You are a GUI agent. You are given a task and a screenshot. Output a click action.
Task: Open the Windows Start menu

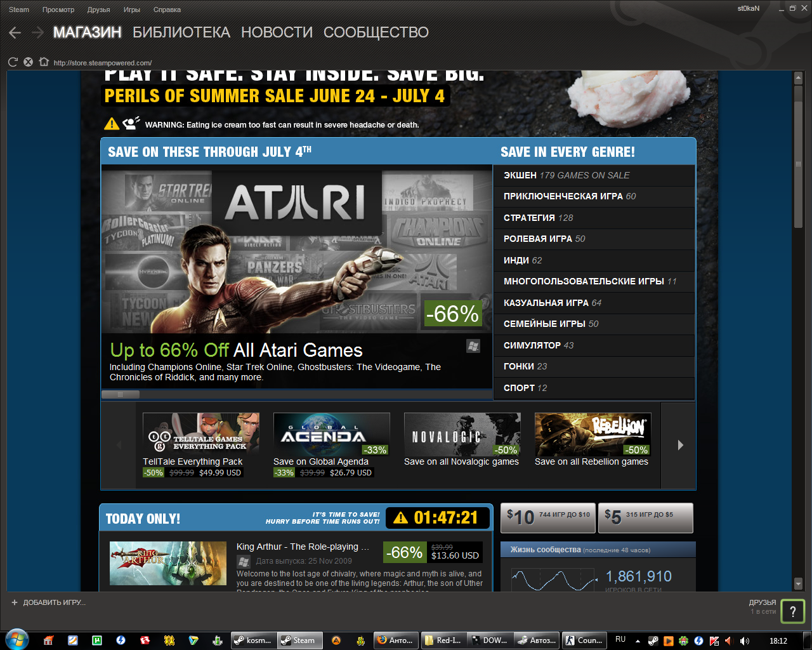(x=16, y=640)
